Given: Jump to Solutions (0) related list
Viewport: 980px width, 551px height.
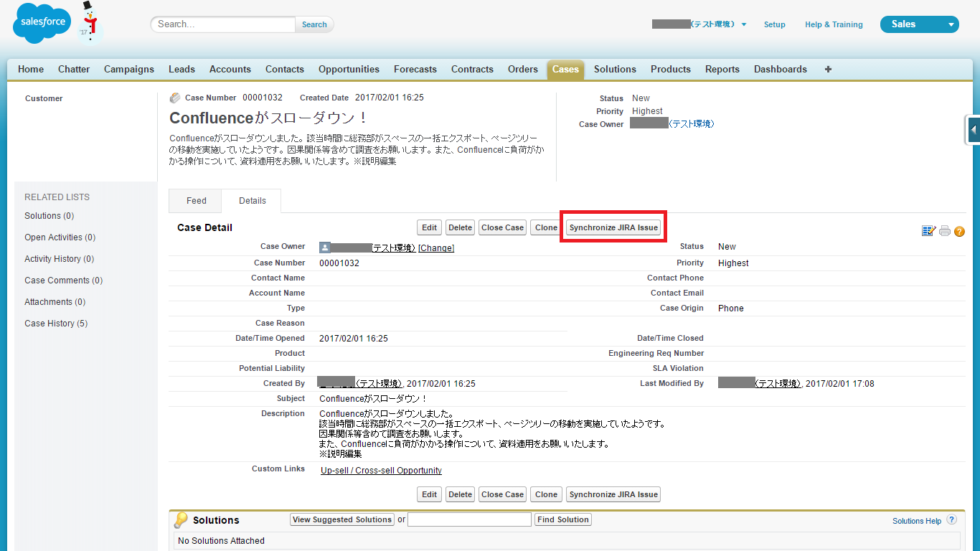Looking at the screenshot, I should click(49, 216).
